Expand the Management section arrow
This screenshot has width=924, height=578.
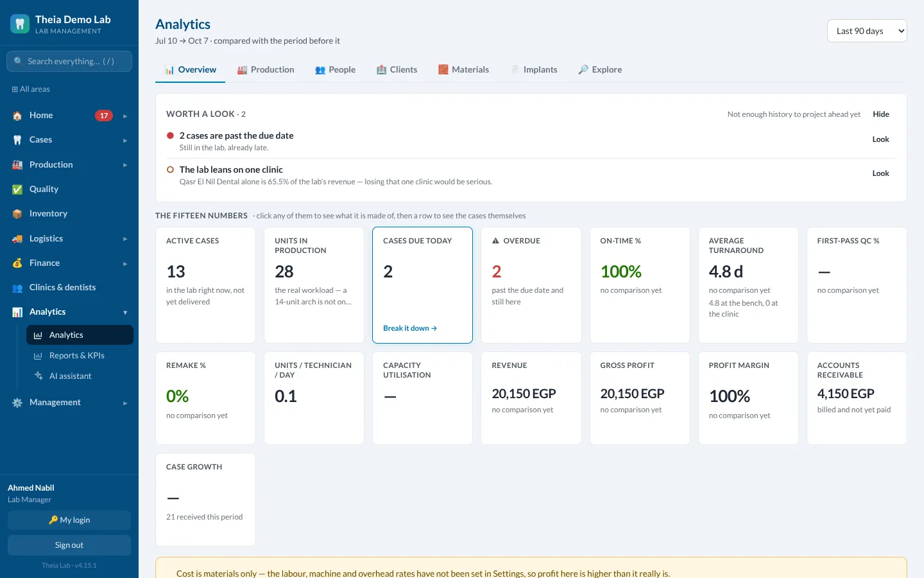125,403
